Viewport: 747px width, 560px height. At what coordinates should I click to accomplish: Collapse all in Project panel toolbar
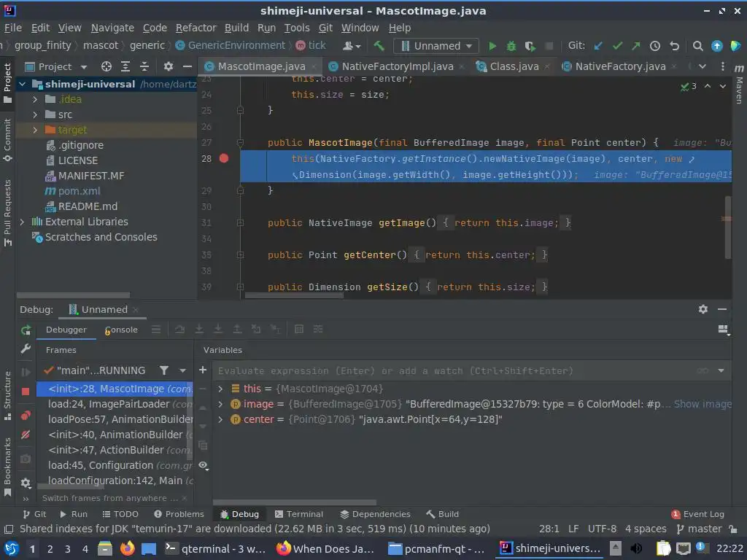coord(144,66)
